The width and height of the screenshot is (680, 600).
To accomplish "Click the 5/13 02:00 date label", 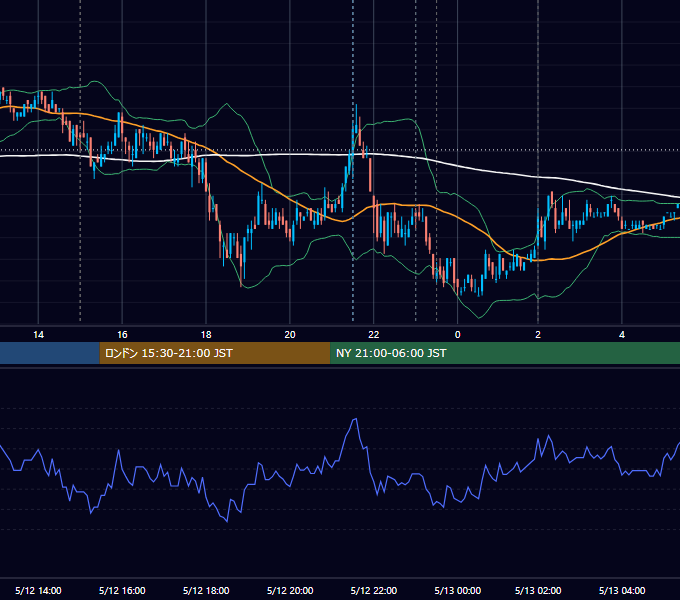I will (538, 590).
